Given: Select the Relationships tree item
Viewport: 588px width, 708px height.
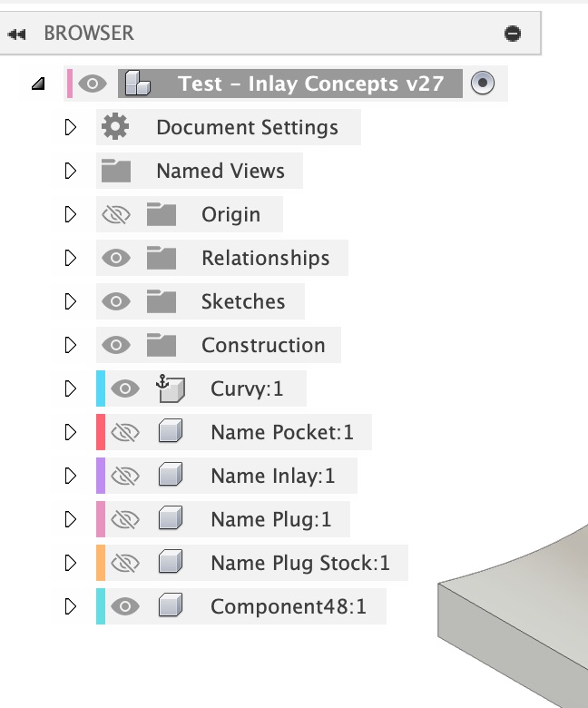Looking at the screenshot, I should (265, 258).
